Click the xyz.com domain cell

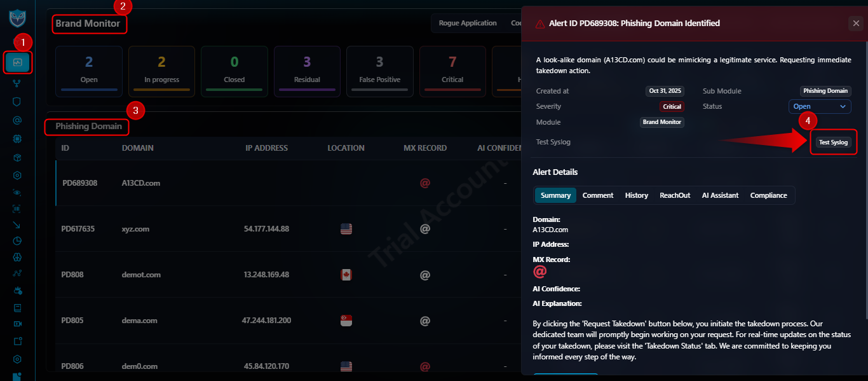click(x=135, y=229)
